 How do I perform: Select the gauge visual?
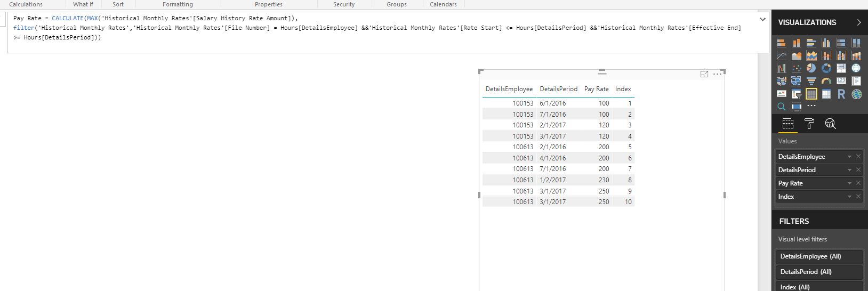826,81
